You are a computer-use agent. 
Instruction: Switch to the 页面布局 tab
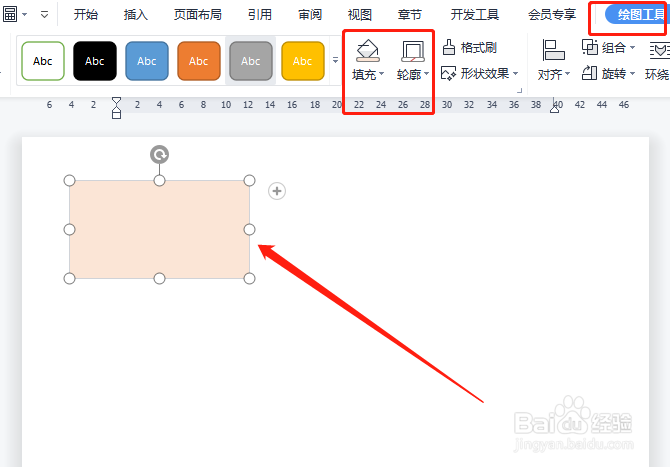pyautogui.click(x=197, y=15)
